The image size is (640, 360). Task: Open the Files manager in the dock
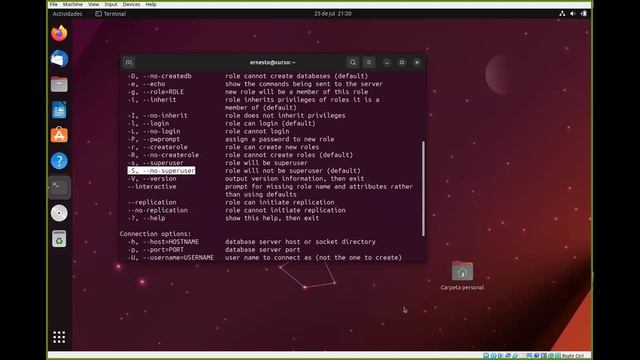[x=59, y=84]
